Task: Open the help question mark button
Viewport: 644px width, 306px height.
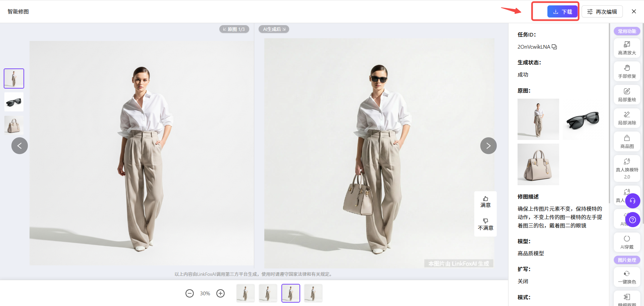Action: 633,220
